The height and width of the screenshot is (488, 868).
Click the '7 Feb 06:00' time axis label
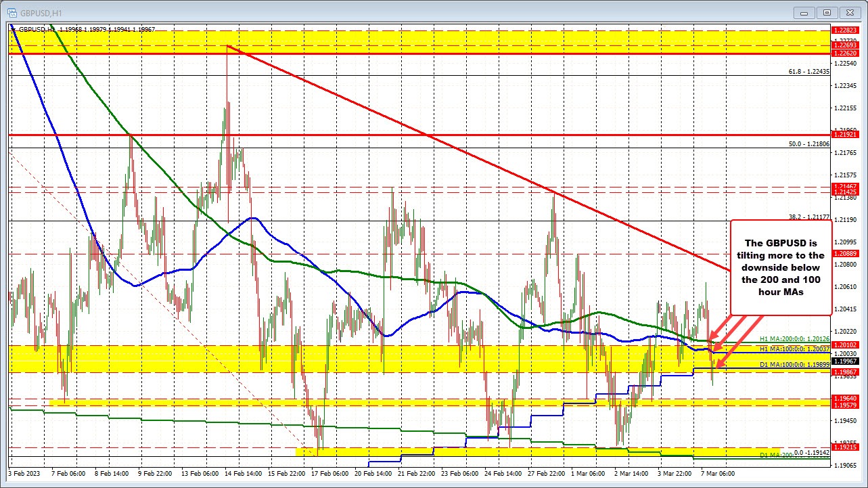[x=68, y=474]
